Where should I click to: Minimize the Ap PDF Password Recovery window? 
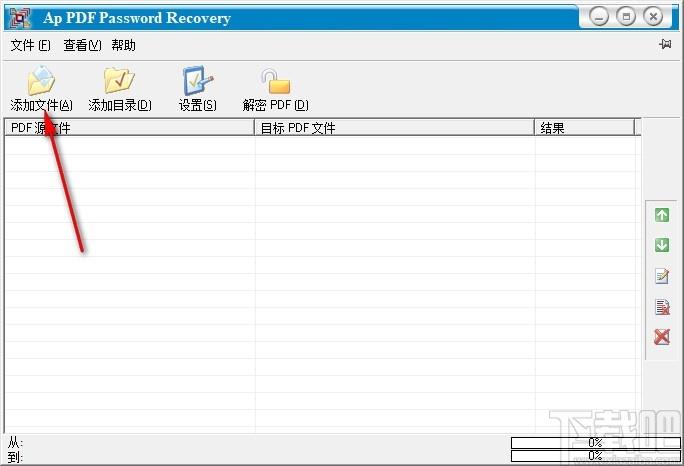[x=599, y=17]
